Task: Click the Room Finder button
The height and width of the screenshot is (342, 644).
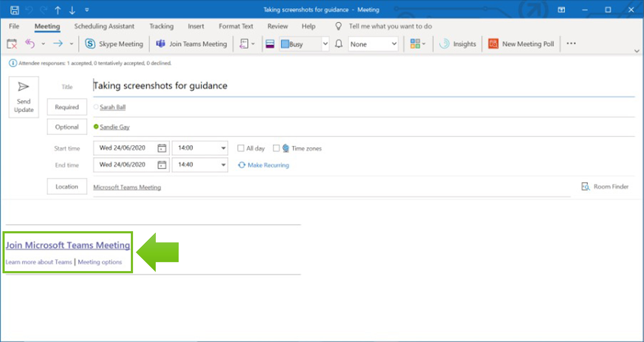Action: coord(605,186)
